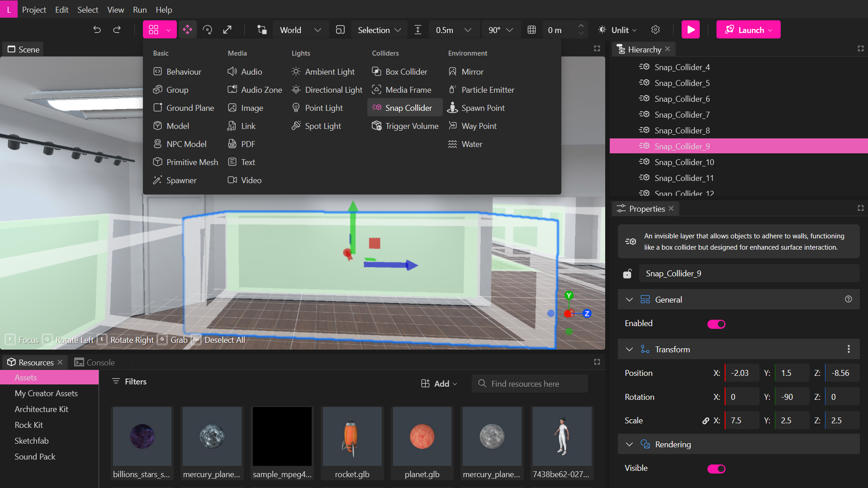
Task: Add a Box Collider
Action: 400,71
